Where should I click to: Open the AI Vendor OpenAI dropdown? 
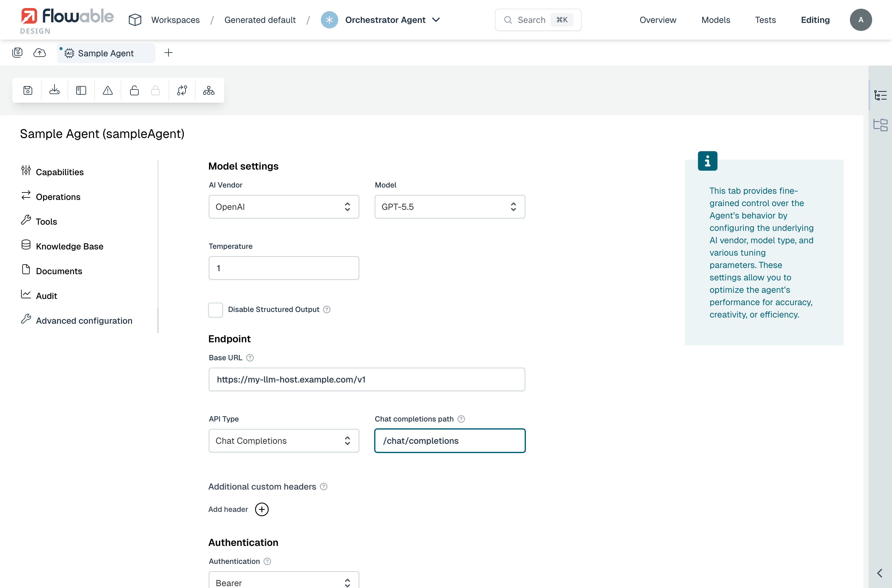pyautogui.click(x=284, y=207)
